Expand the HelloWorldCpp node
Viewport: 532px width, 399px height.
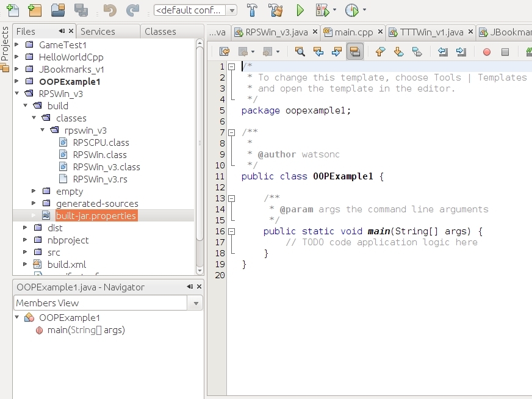click(x=16, y=57)
